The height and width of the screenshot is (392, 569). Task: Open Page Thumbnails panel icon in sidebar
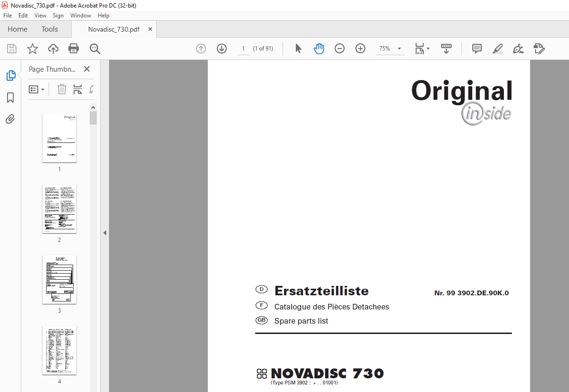click(x=10, y=75)
